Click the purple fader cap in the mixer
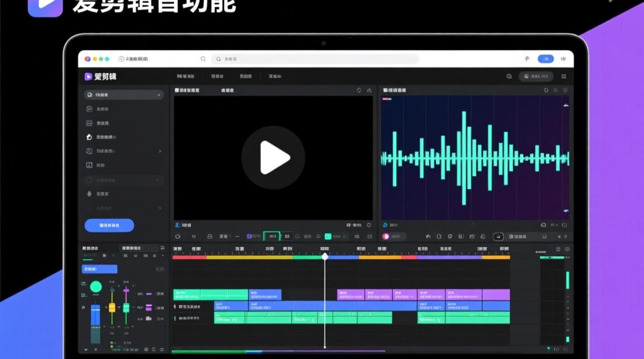The width and height of the screenshot is (644, 359). (126, 290)
